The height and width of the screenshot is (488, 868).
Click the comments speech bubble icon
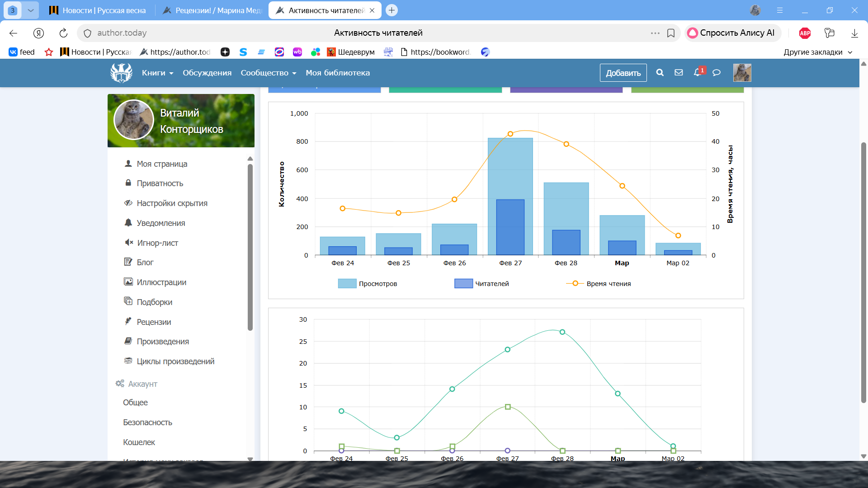pos(717,73)
